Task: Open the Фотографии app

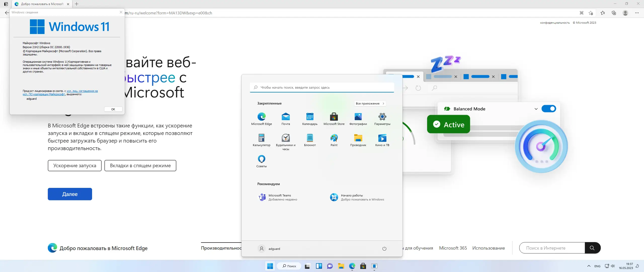Action: tap(358, 119)
